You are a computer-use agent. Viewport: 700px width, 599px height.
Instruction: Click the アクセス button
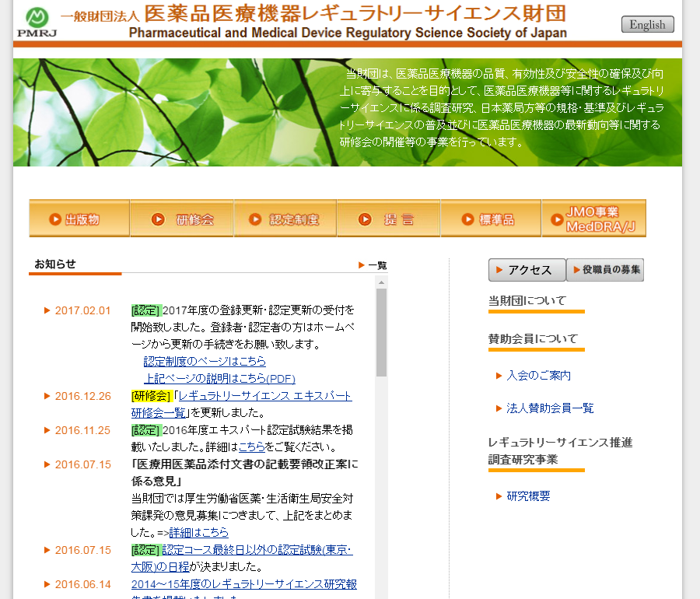pyautogui.click(x=527, y=270)
